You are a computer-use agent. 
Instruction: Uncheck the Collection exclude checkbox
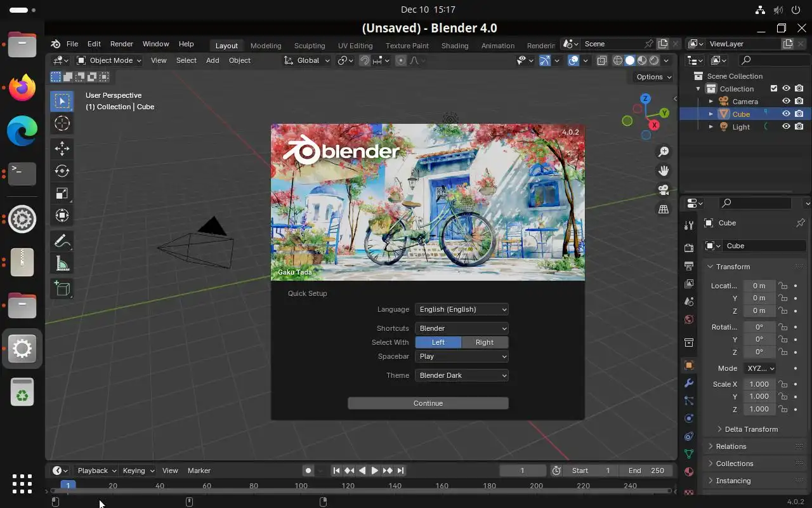pos(773,88)
